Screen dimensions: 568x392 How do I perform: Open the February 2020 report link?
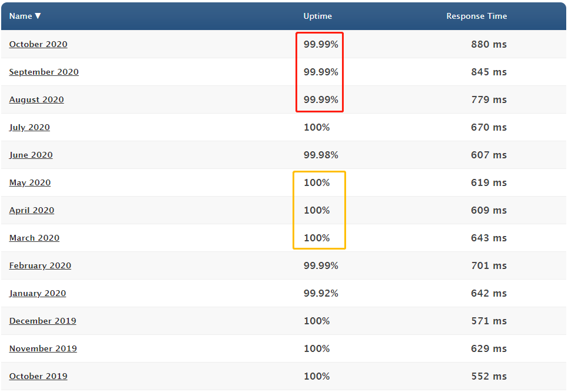40,265
